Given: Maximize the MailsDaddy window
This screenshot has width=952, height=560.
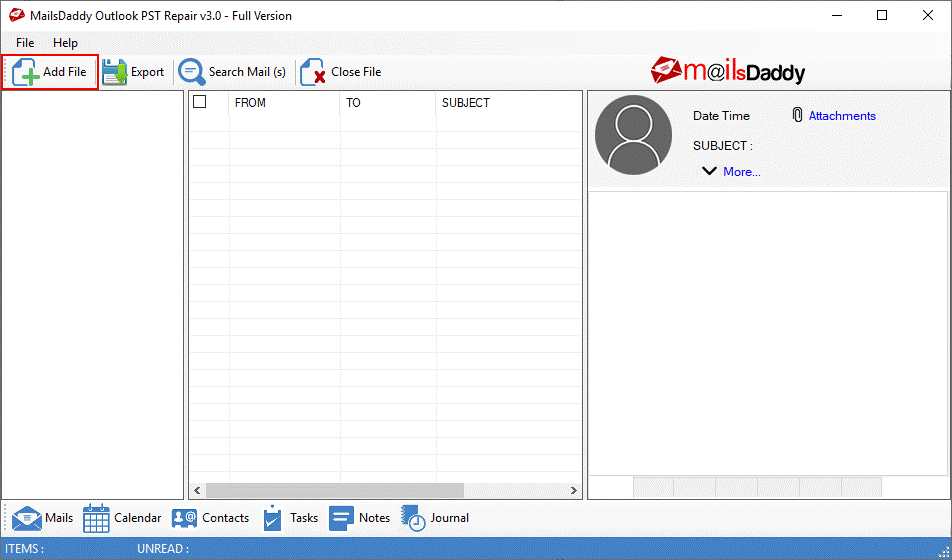Looking at the screenshot, I should pyautogui.click(x=882, y=15).
